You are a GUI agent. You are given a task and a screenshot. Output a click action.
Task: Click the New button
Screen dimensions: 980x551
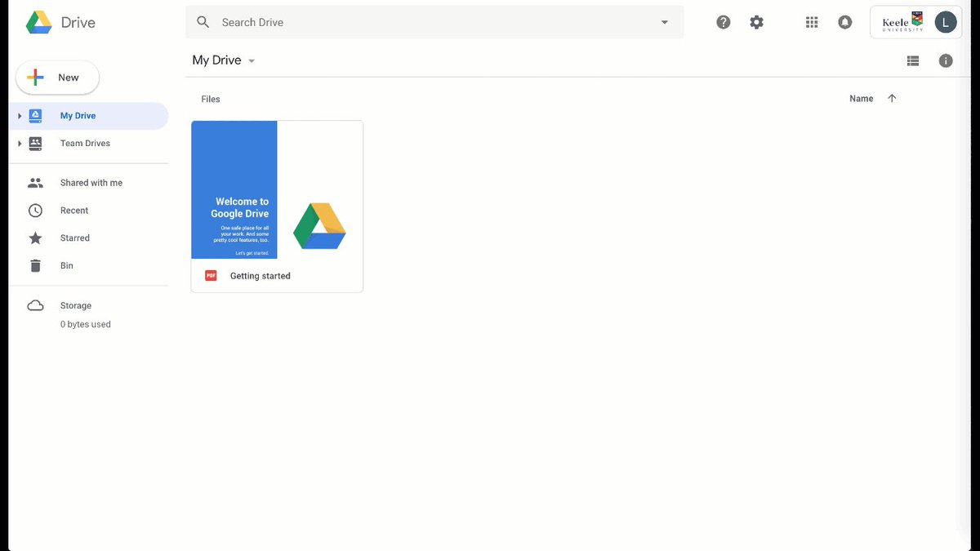[x=57, y=78]
